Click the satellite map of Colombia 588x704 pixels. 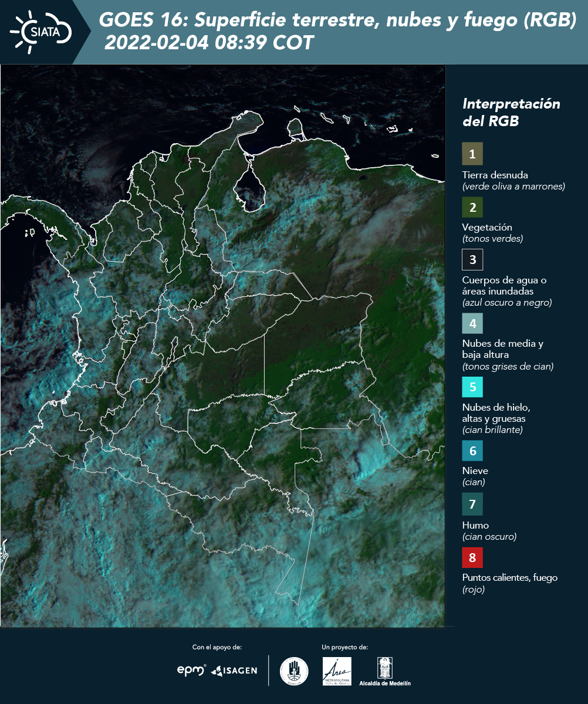point(222,346)
